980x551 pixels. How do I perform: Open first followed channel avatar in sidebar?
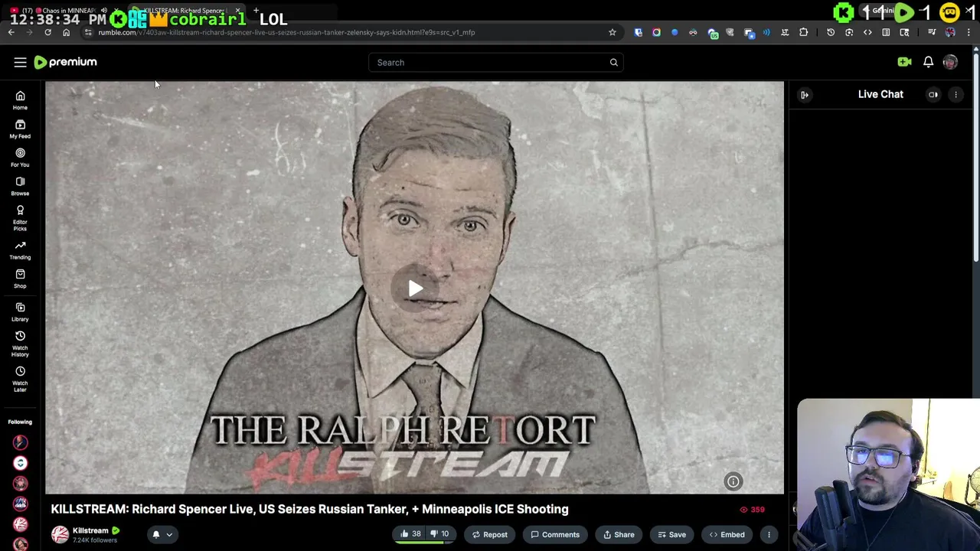point(20,442)
